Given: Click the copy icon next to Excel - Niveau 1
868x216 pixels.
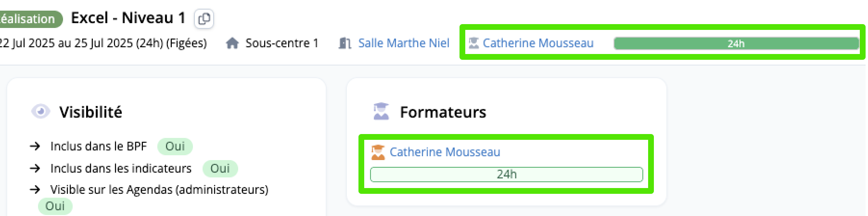Looking at the screenshot, I should click(x=204, y=19).
